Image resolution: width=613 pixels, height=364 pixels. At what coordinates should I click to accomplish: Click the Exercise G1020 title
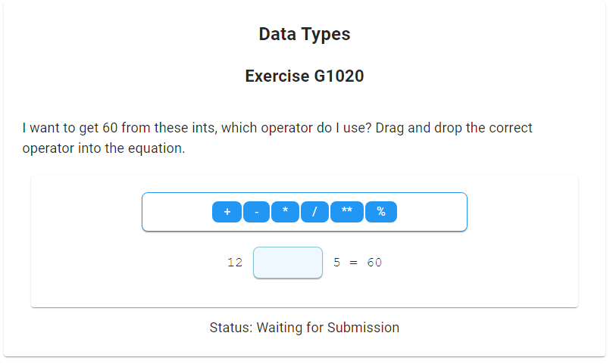[x=305, y=76]
